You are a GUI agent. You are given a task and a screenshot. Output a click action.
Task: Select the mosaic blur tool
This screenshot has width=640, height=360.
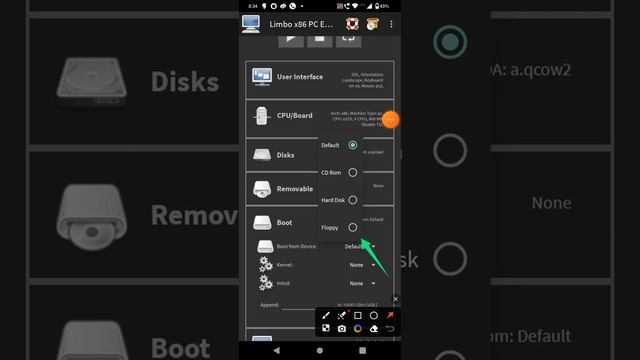[x=326, y=329]
